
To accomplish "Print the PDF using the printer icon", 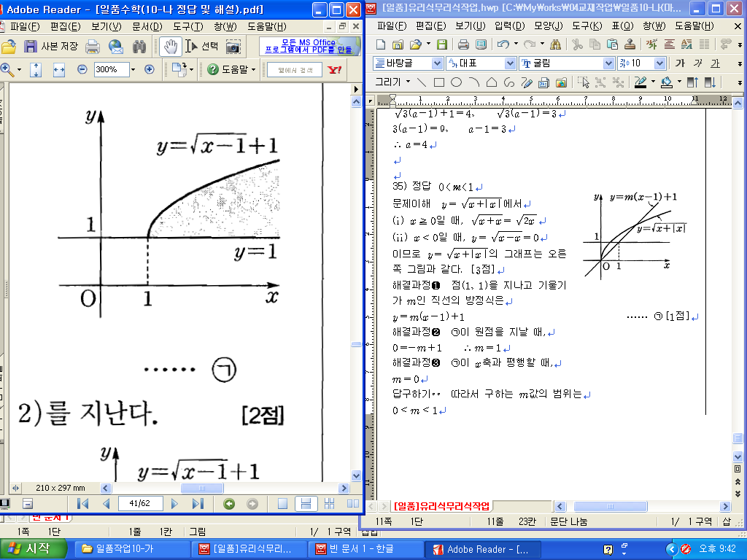I will coord(93,47).
